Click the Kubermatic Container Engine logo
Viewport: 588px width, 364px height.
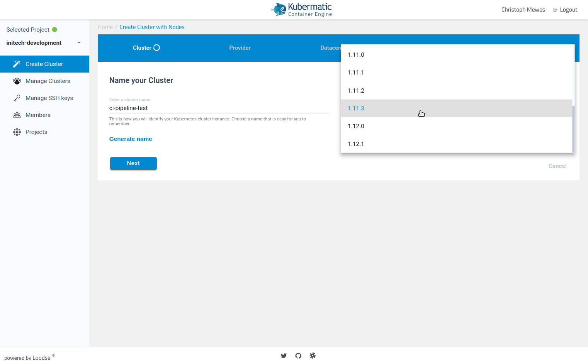[301, 10]
